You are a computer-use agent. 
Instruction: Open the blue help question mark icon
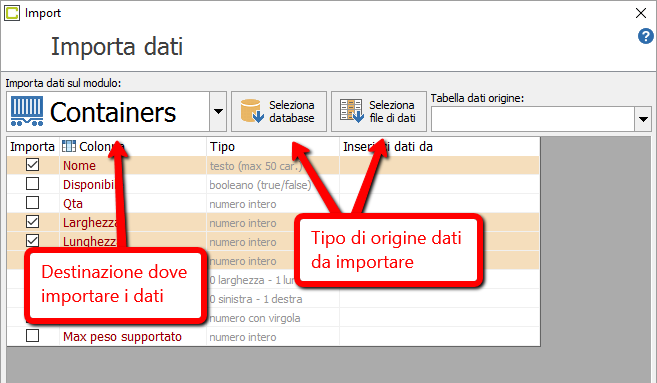[646, 36]
